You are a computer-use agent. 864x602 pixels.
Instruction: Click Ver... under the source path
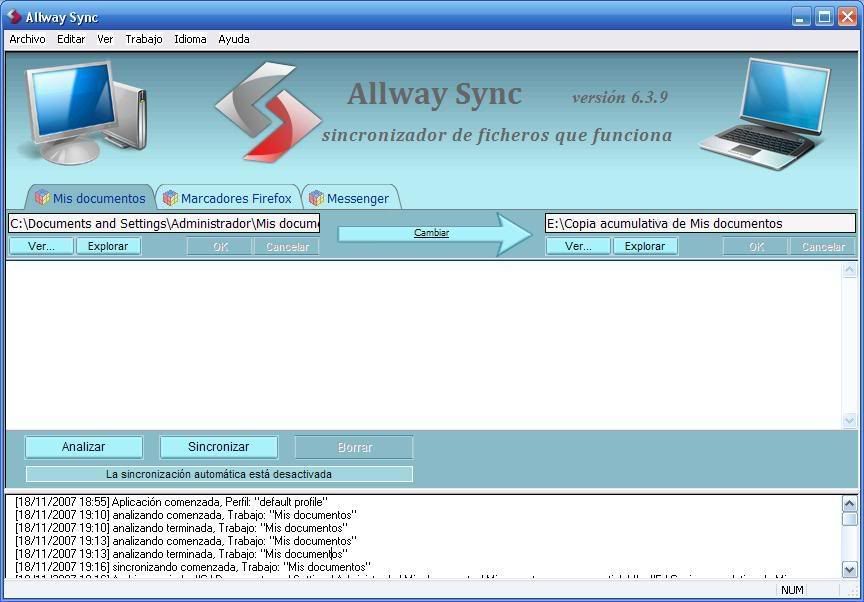(x=41, y=246)
